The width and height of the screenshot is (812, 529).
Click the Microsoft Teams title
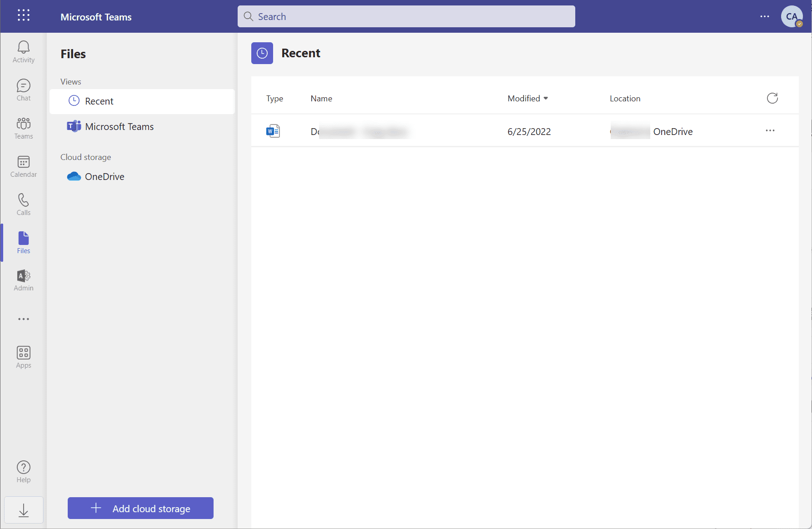tap(96, 17)
